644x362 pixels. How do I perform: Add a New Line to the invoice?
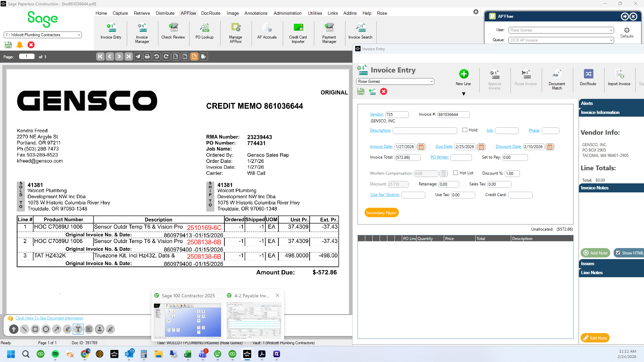[x=463, y=77]
